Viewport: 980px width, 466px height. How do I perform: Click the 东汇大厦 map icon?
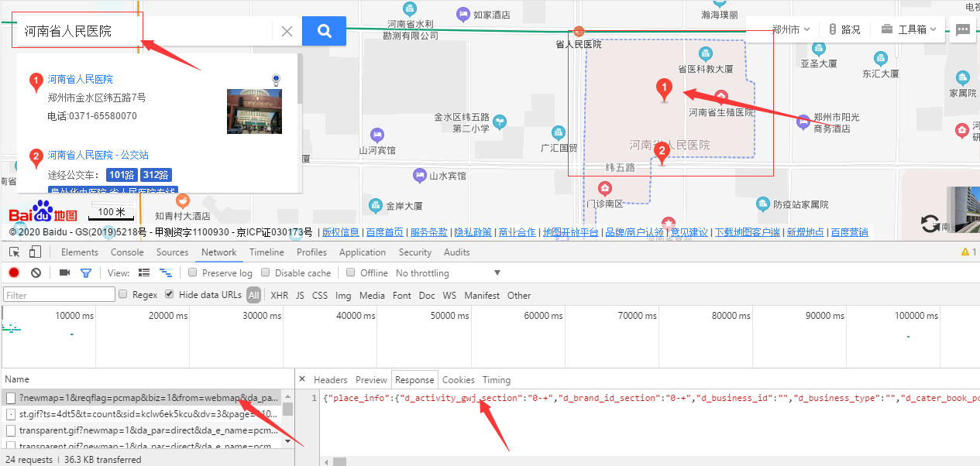881,58
